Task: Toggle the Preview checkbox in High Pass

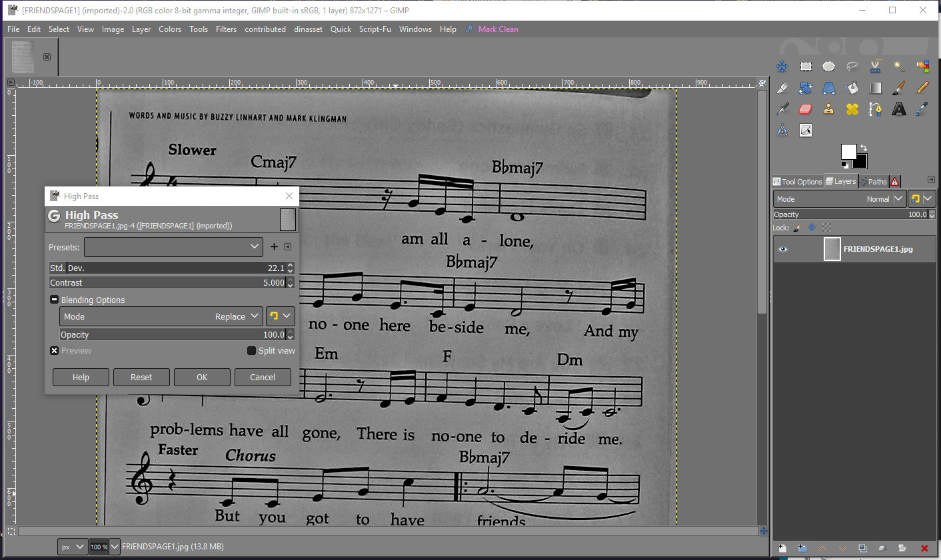Action: click(55, 351)
